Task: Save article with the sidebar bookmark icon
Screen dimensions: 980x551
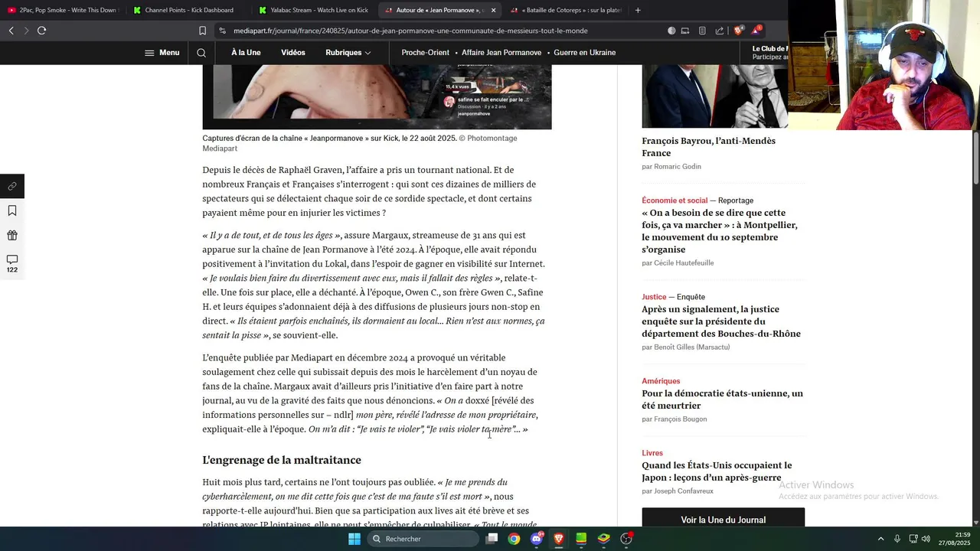Action: 12,210
